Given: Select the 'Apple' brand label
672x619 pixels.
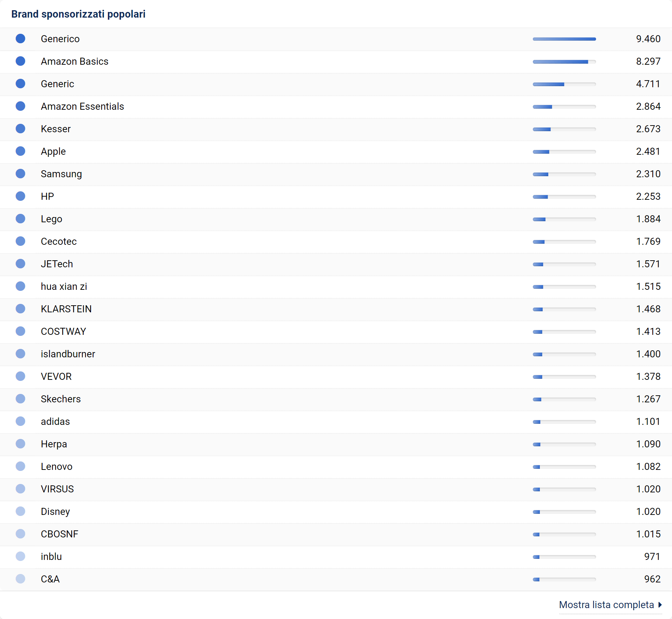Looking at the screenshot, I should (53, 151).
